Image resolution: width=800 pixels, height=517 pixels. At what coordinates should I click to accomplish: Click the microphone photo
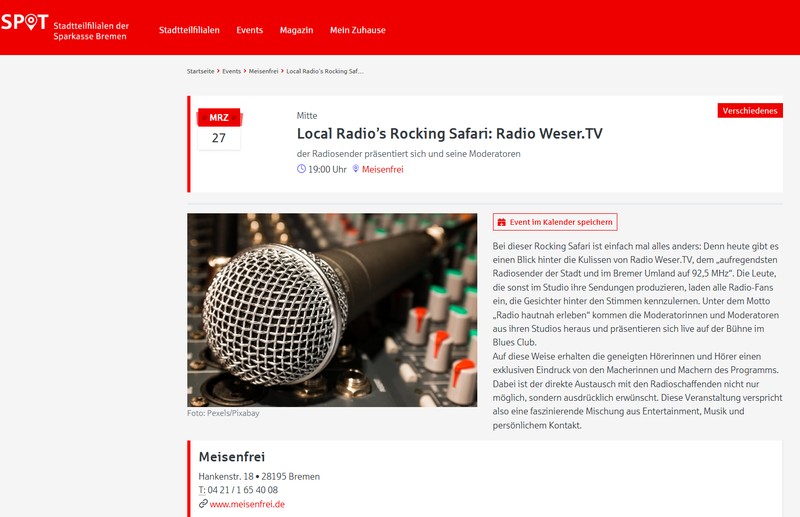tap(332, 310)
